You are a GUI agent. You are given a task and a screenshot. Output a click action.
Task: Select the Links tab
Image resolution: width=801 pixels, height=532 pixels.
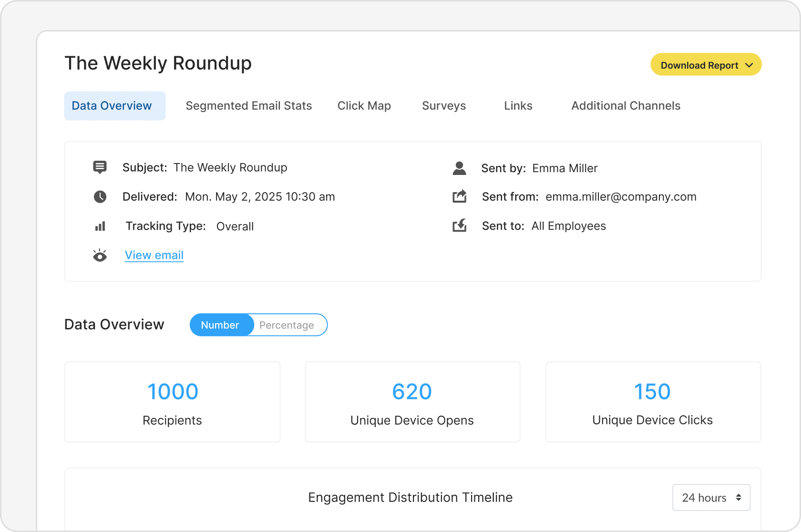click(518, 106)
